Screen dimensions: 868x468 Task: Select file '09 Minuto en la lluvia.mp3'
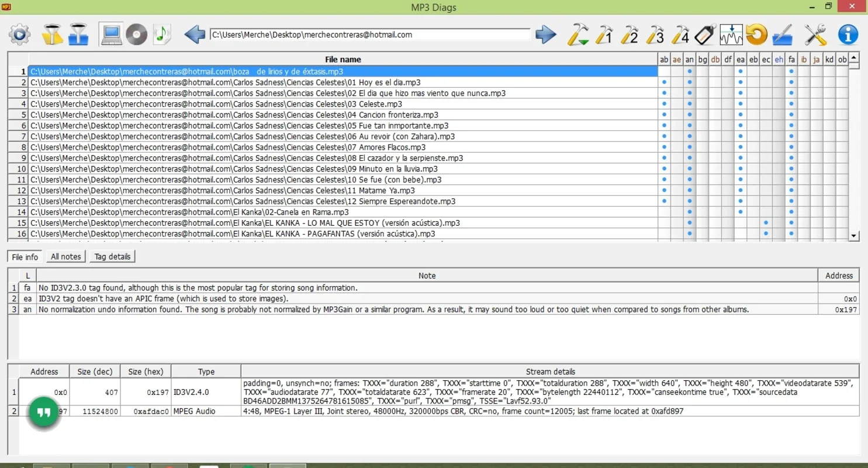(x=343, y=169)
